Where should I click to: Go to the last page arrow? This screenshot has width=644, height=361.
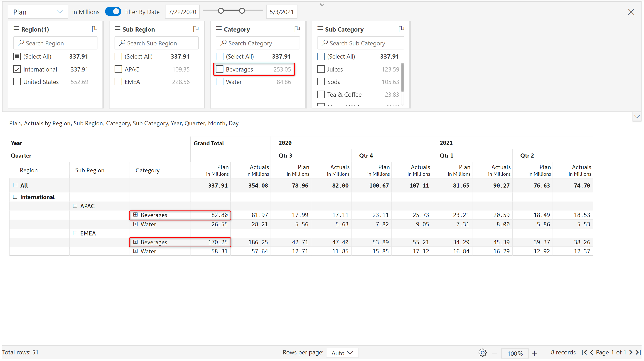(x=638, y=353)
